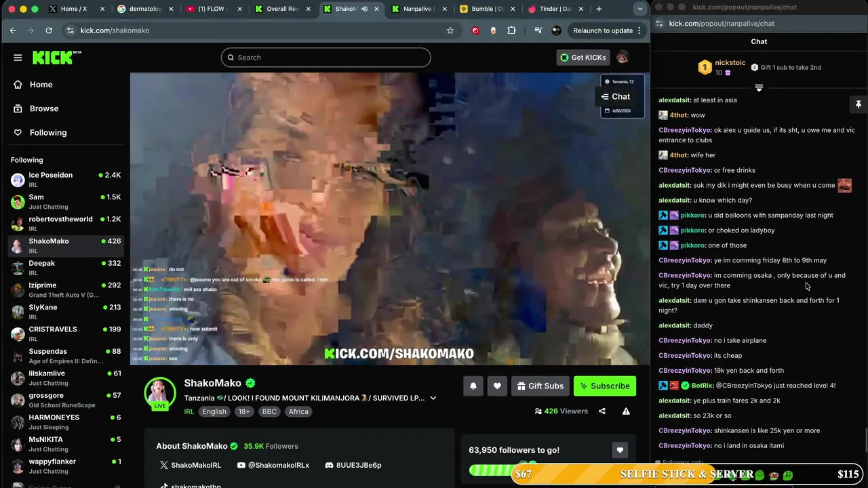Image resolution: width=868 pixels, height=488 pixels.
Task: Click username alexdatsit in 'daddy' message
Action: click(675, 325)
